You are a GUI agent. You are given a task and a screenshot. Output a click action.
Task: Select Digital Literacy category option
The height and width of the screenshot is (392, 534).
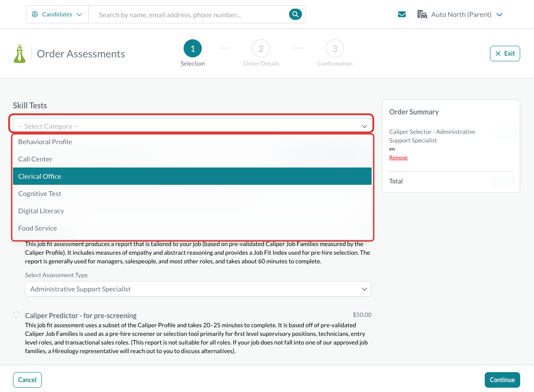(x=192, y=211)
